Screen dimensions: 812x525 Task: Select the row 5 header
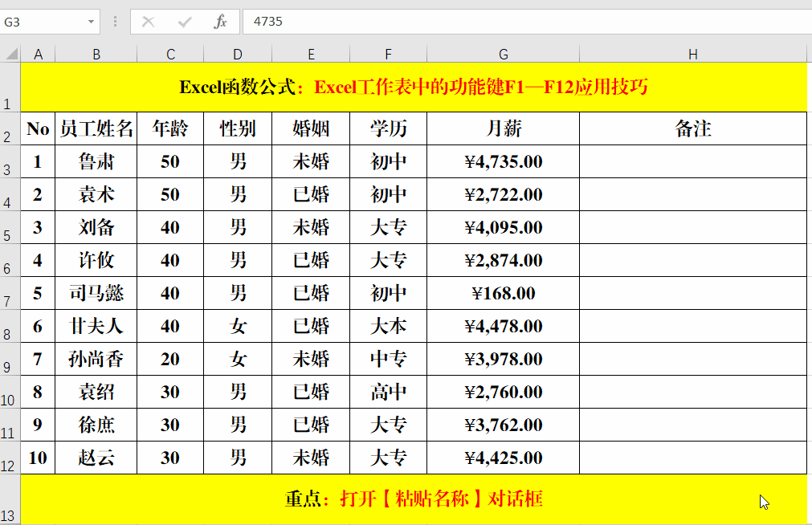(x=10, y=227)
